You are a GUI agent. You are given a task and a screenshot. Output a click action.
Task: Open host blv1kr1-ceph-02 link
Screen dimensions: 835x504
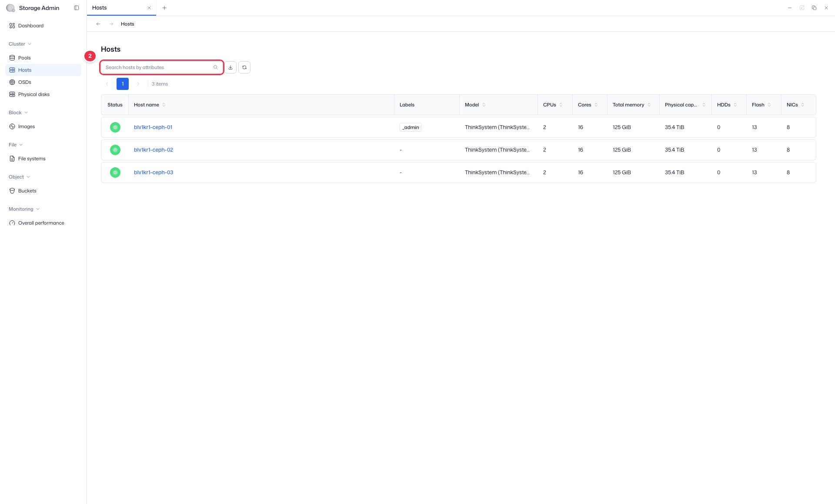[x=154, y=150]
